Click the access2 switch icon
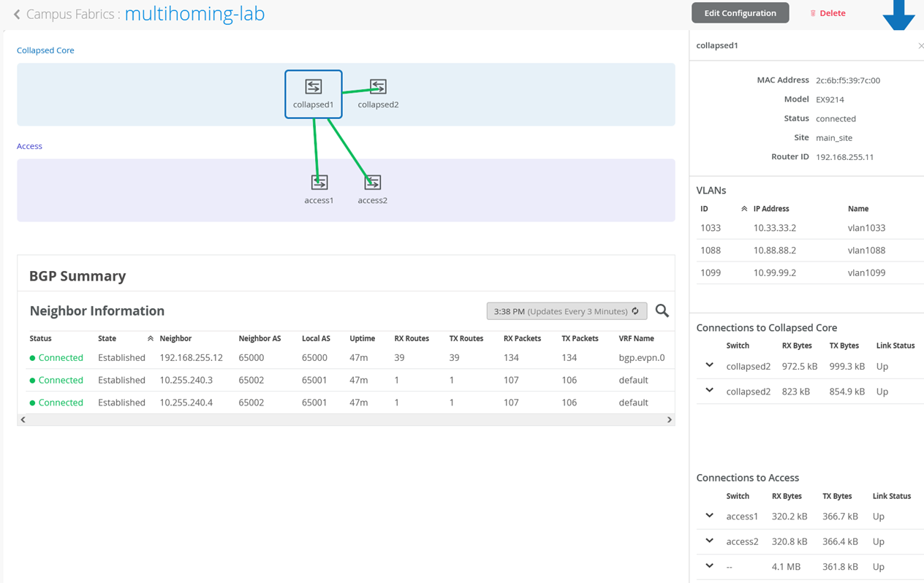924x583 pixels. pos(372,183)
